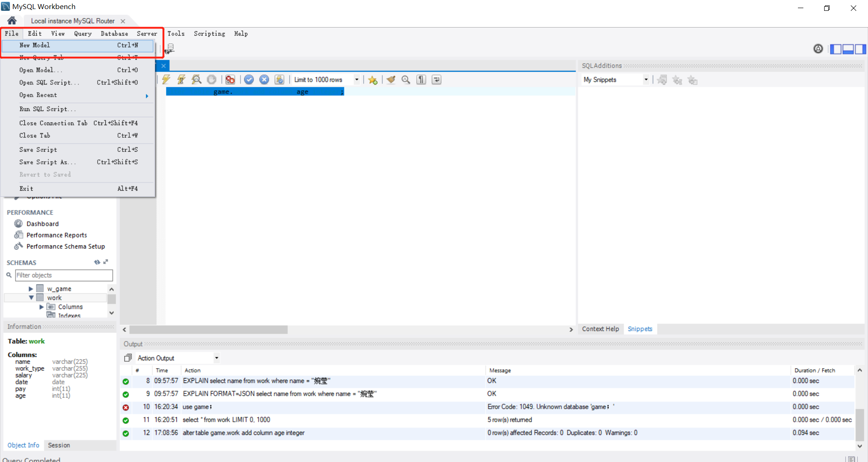Screen dimensions: 868x462
Task: Switch to the Context Help tab
Action: coord(600,329)
